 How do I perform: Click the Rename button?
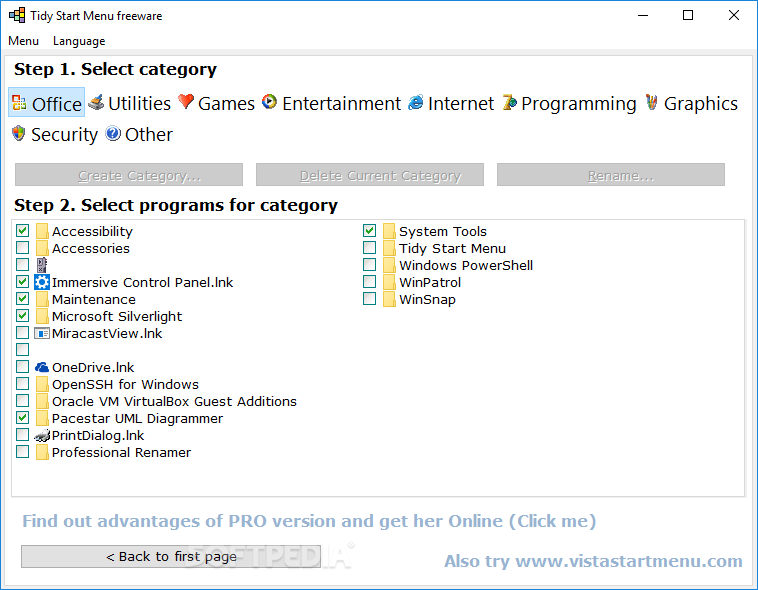tap(611, 175)
